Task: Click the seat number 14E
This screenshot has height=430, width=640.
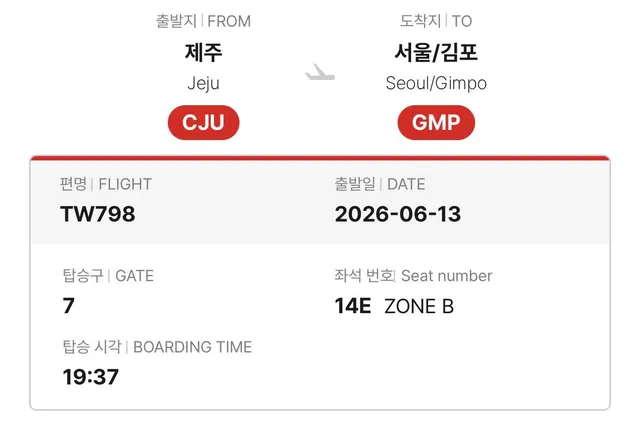Action: [x=353, y=306]
